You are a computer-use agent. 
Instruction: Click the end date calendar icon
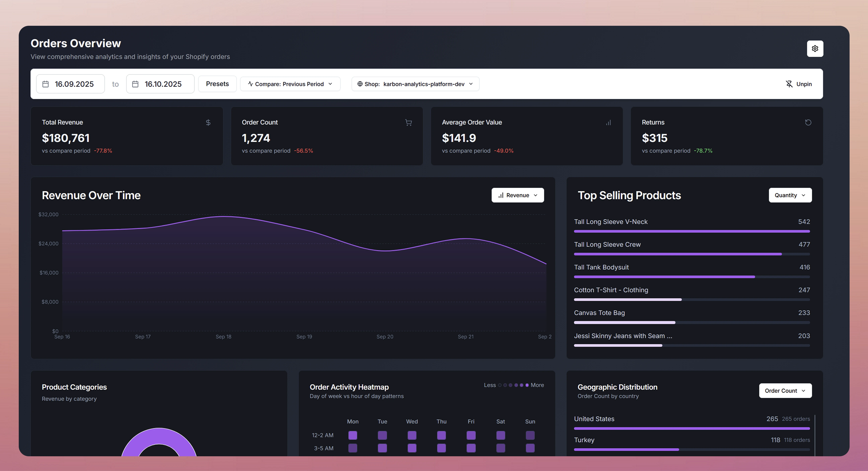(135, 84)
